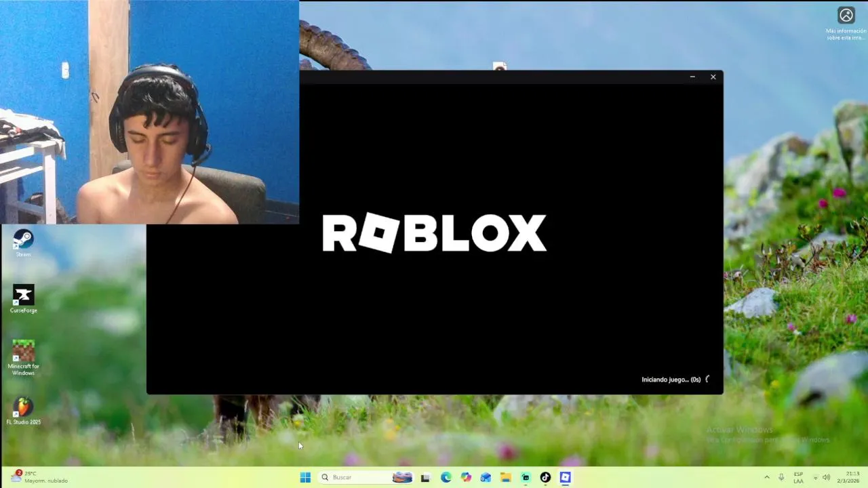The width and height of the screenshot is (868, 488).
Task: Open TikTok from the taskbar
Action: click(x=545, y=477)
